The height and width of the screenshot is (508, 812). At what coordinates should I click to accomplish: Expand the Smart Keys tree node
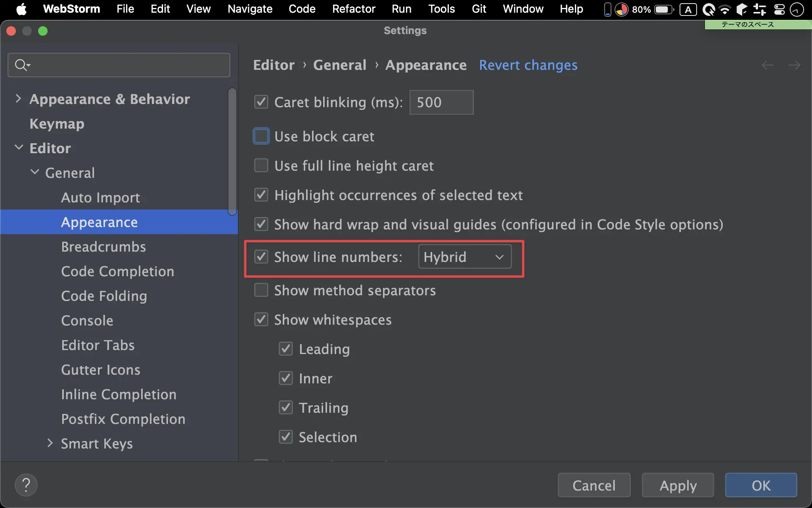(50, 443)
